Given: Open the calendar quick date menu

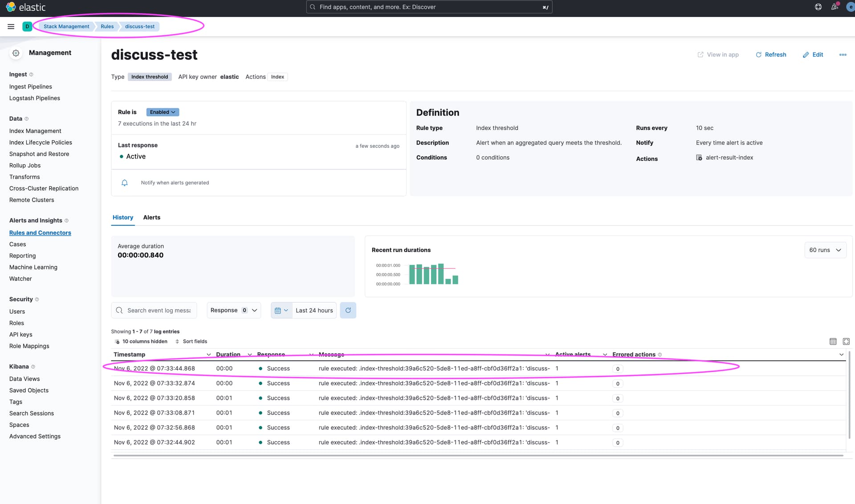Looking at the screenshot, I should (x=281, y=310).
